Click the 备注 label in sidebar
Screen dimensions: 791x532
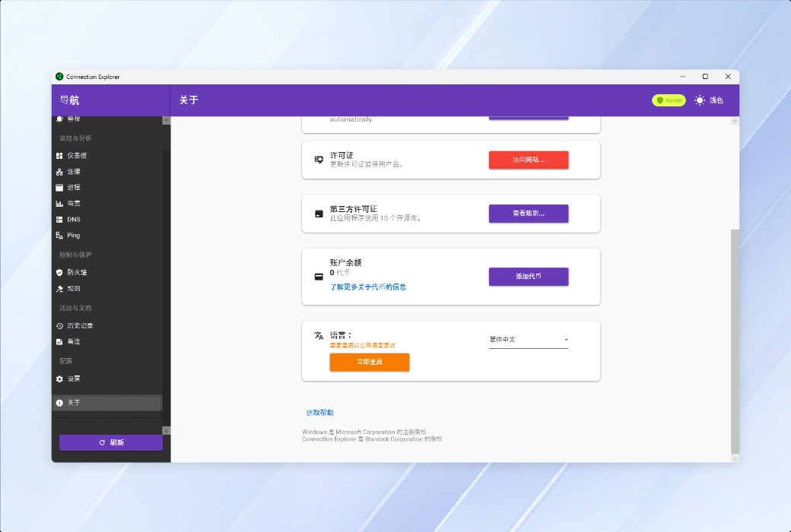74,342
